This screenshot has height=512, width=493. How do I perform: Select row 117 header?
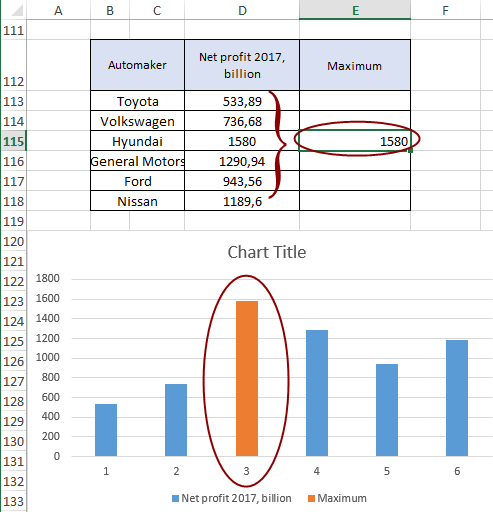click(x=13, y=181)
